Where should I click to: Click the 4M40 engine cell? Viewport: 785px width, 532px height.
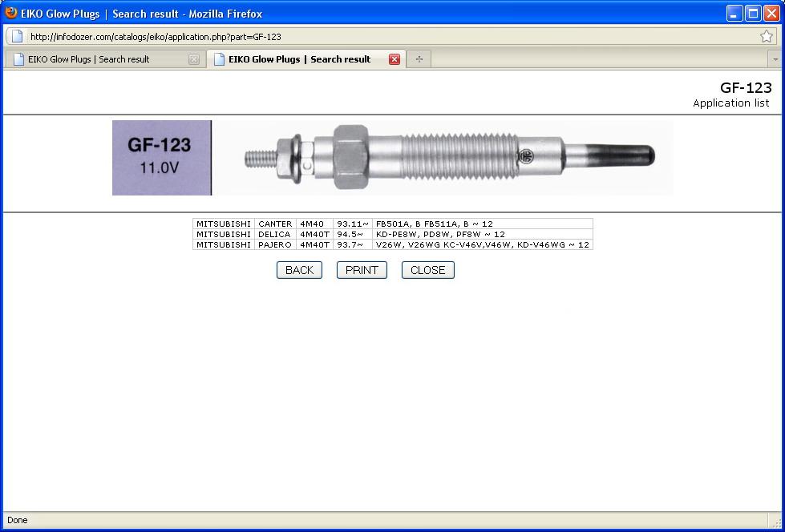pyautogui.click(x=314, y=224)
